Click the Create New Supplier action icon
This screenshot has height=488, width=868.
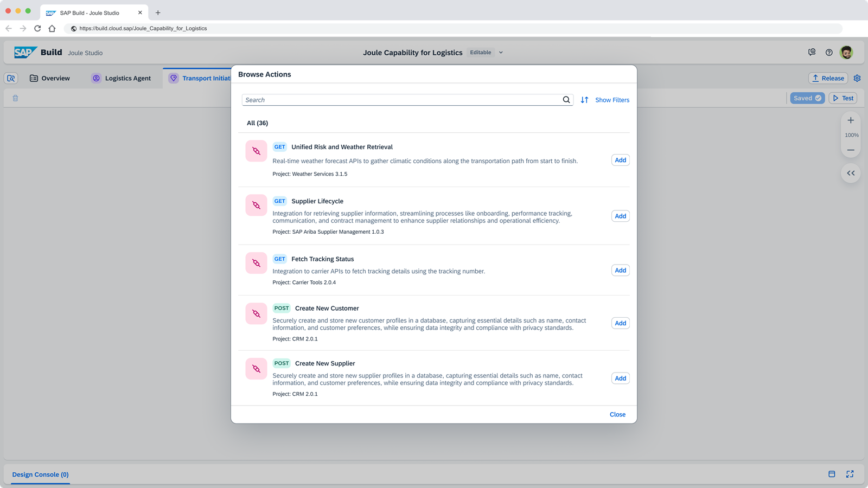(256, 369)
